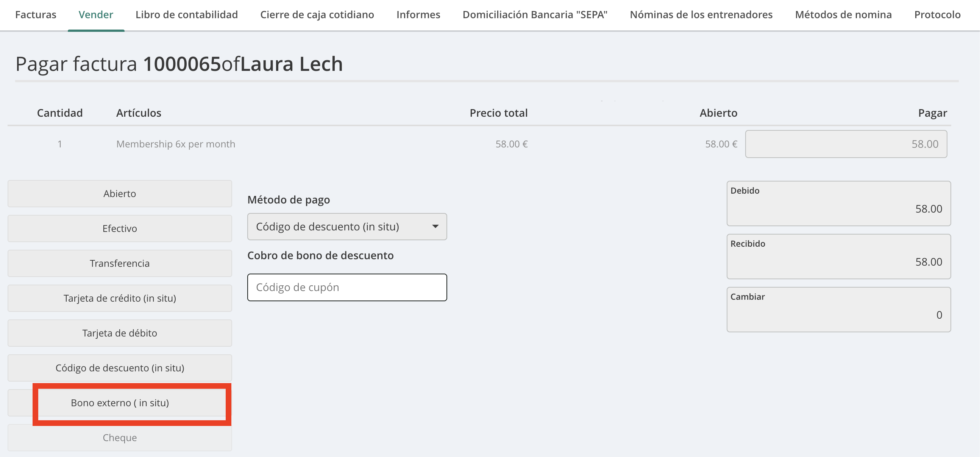The width and height of the screenshot is (980, 457).
Task: Click the Pagar column header
Action: (932, 113)
